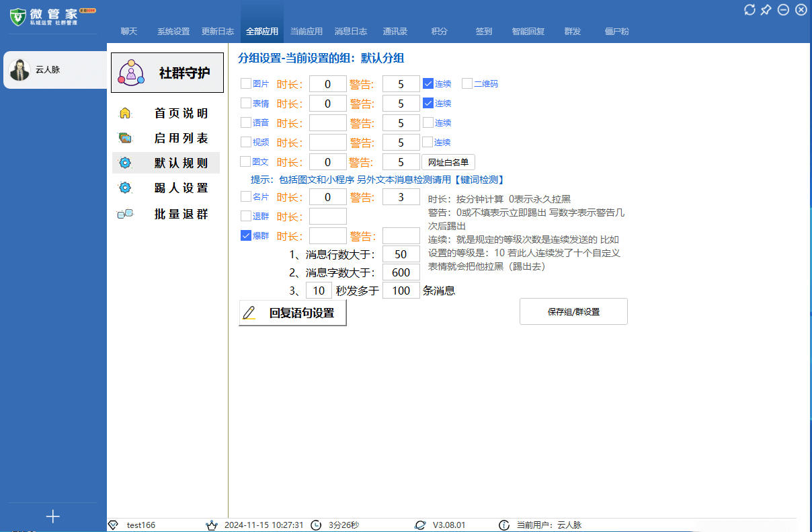Enable the 图片 rule checkbox
The image size is (812, 532).
(245, 83)
